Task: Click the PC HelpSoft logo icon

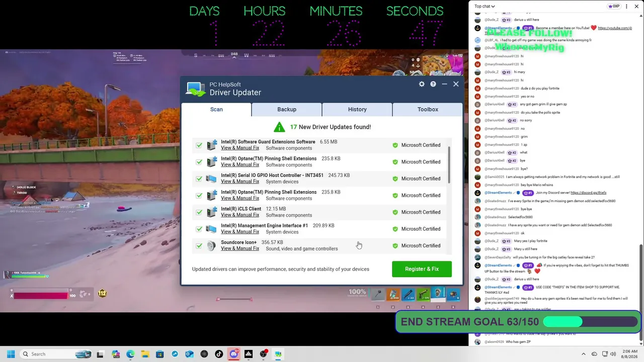Action: click(196, 88)
